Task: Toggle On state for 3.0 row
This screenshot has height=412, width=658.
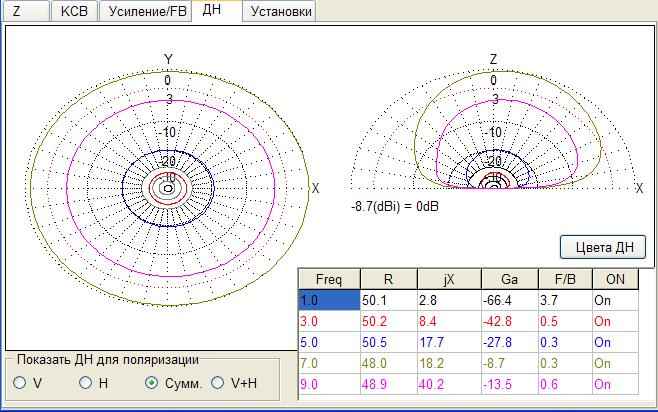Action: 615,321
